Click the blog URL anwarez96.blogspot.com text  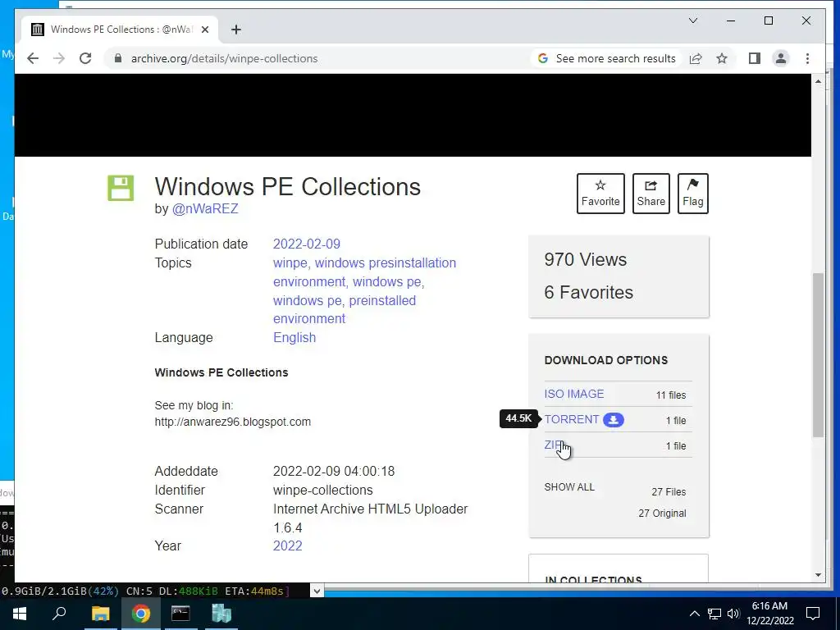click(x=232, y=422)
